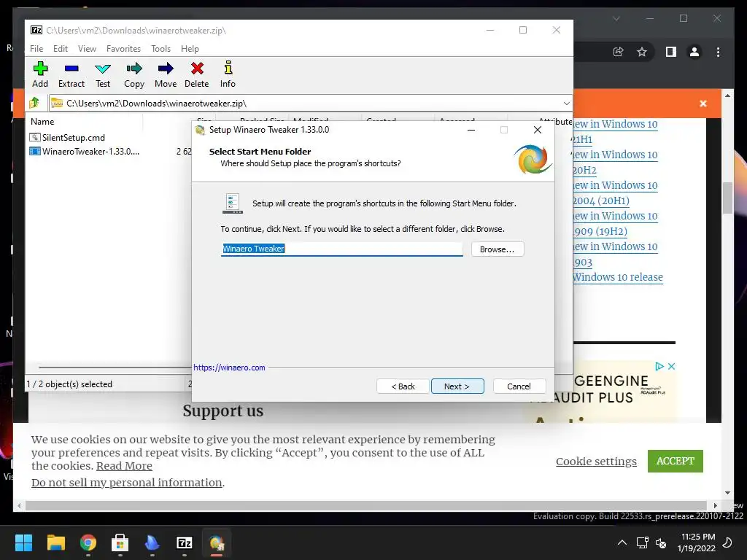
Task: Open the Chrome three-dot menu
Action: pos(718,52)
